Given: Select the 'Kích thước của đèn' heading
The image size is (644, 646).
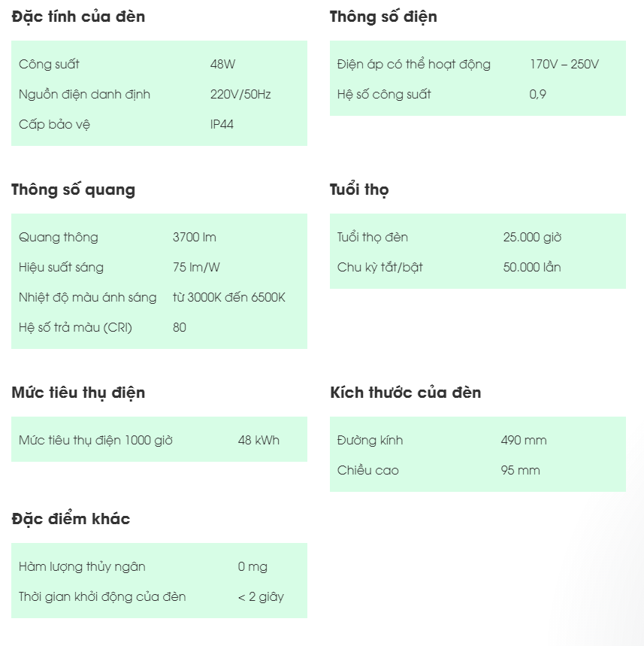Looking at the screenshot, I should [x=405, y=393].
